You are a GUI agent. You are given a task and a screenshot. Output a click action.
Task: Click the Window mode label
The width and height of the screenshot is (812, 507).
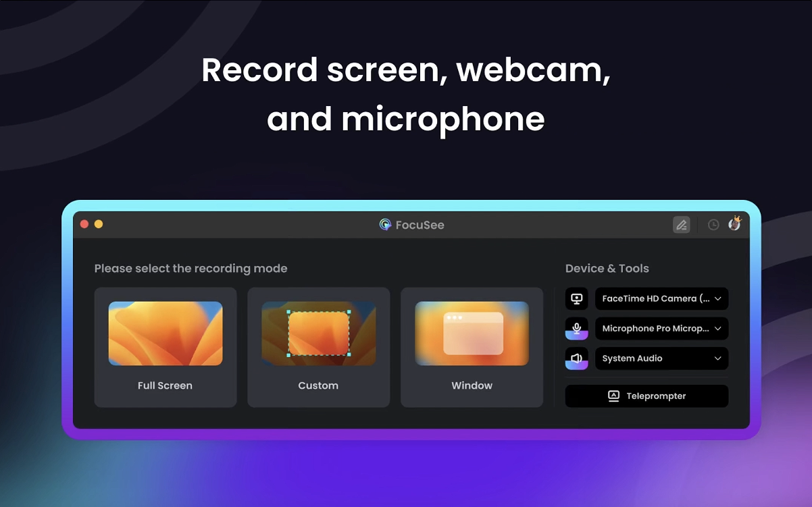(472, 385)
